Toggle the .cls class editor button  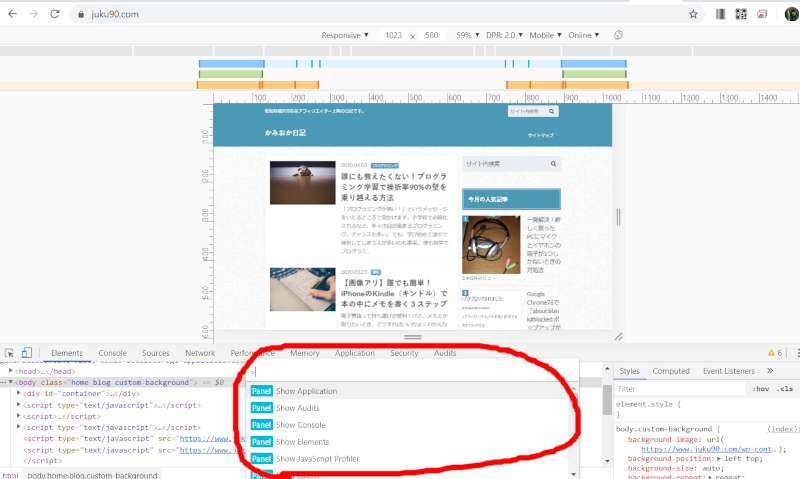tap(785, 389)
